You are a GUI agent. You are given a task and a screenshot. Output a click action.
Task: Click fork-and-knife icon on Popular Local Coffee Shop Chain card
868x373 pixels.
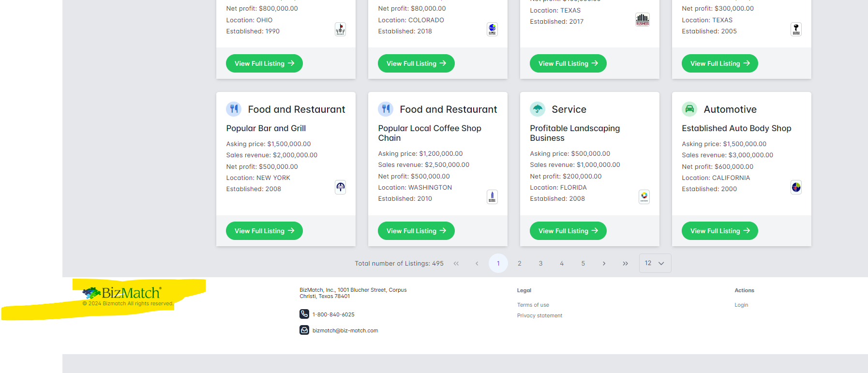click(x=386, y=109)
